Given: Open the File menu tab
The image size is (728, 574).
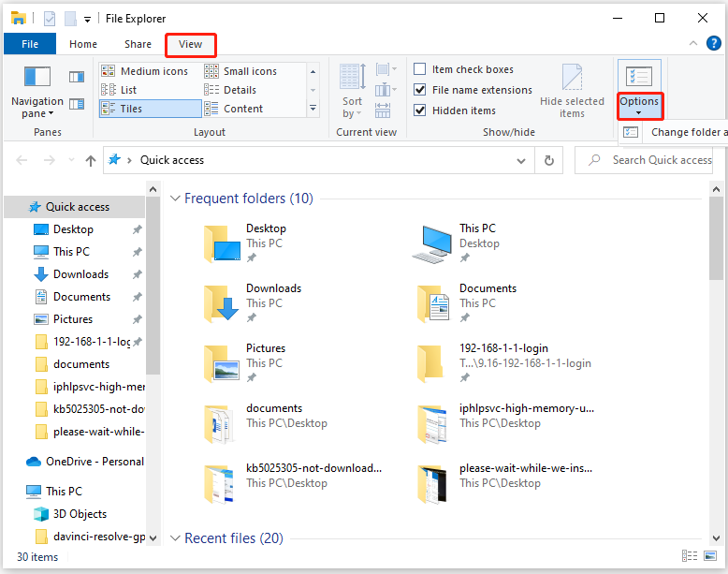Looking at the screenshot, I should point(30,44).
